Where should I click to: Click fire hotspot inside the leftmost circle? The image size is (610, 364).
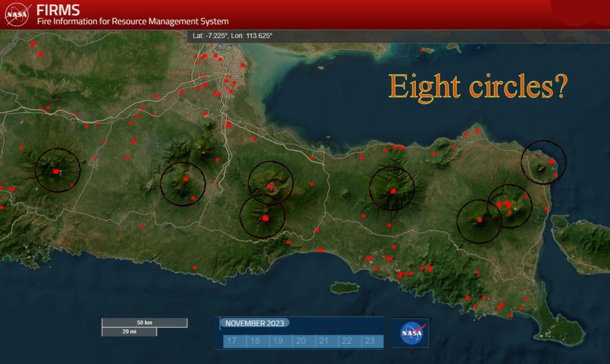(x=56, y=171)
